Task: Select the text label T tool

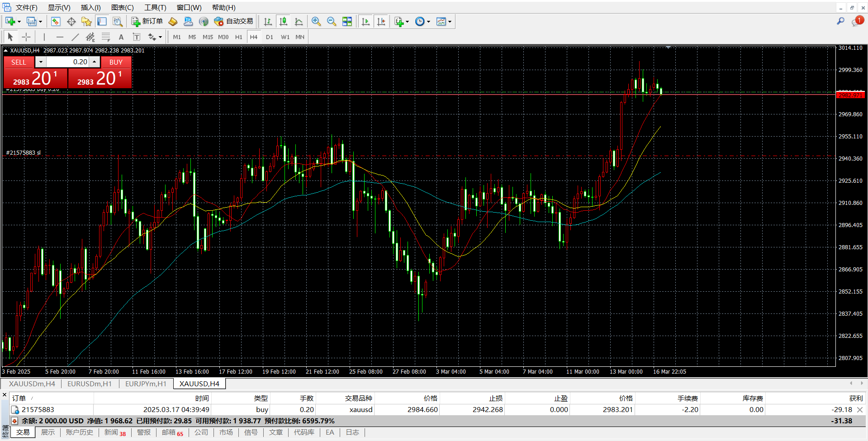Action: click(136, 37)
